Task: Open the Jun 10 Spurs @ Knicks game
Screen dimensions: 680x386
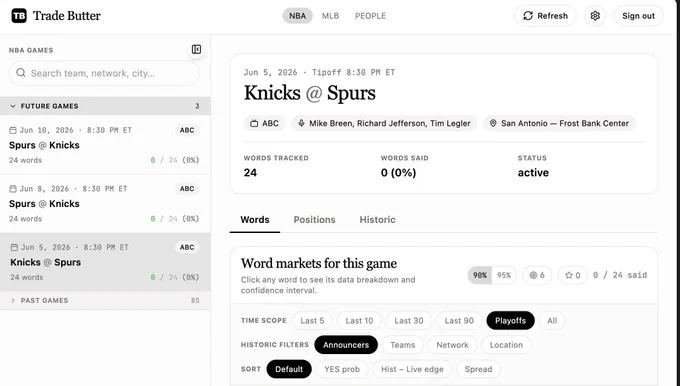Action: click(x=105, y=145)
